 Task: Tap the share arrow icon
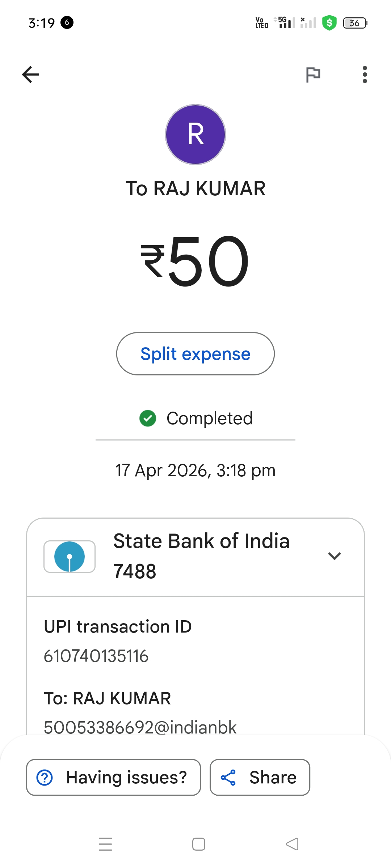pos(228,778)
